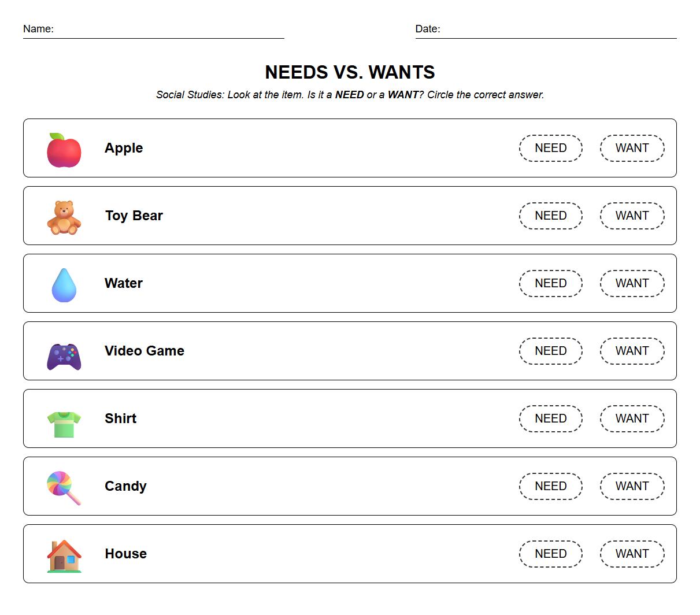
Task: Mark Candy as WANT
Action: click(632, 486)
